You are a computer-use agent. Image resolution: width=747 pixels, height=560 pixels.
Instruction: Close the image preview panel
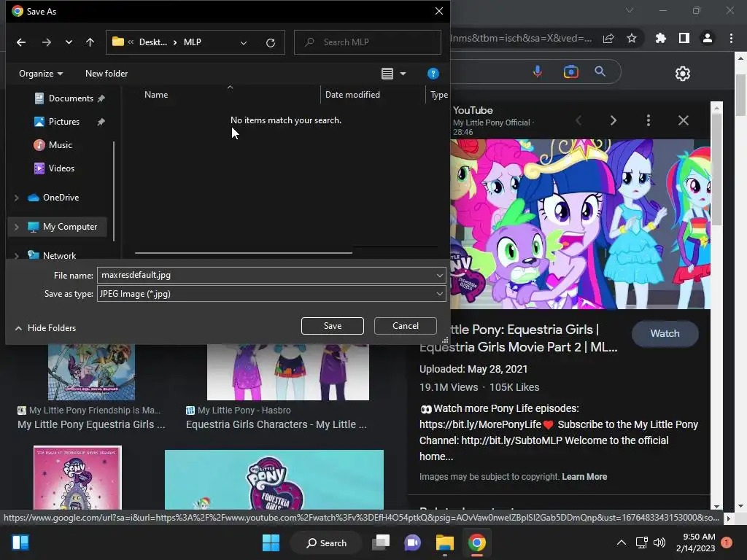click(x=683, y=120)
